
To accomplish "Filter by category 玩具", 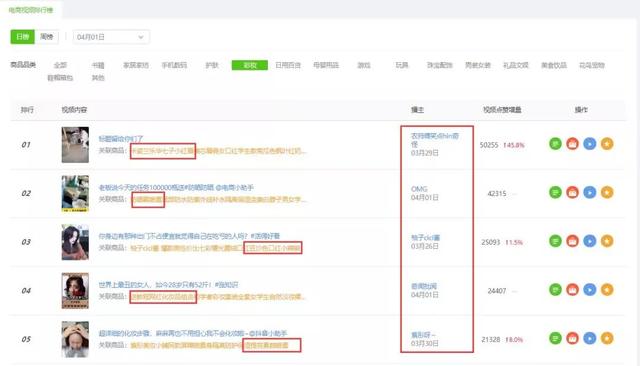I will click(402, 65).
